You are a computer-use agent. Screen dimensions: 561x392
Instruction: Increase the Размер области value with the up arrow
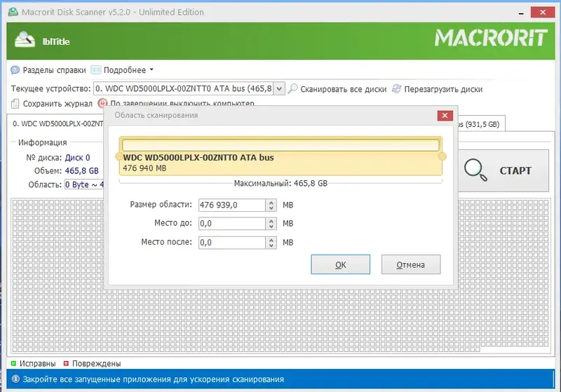(x=271, y=202)
